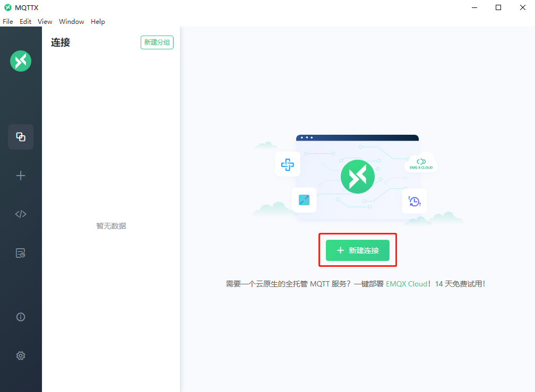Click the 连接 panel heading
535x392 pixels.
tap(61, 42)
